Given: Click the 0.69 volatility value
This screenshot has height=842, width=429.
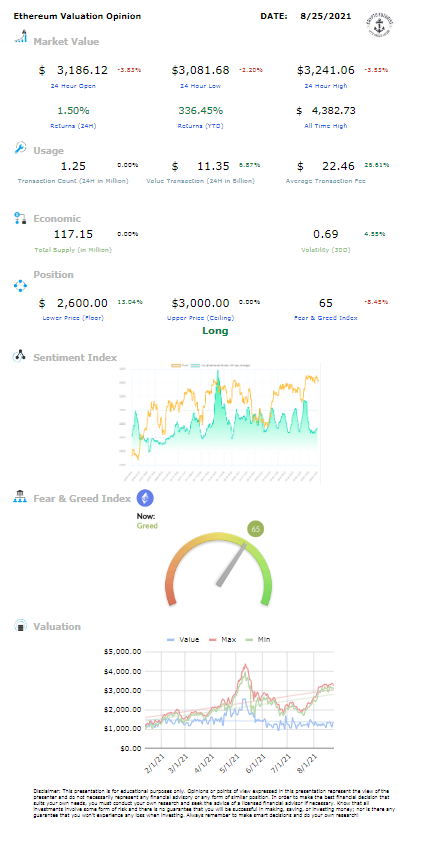Looking at the screenshot, I should point(326,234).
